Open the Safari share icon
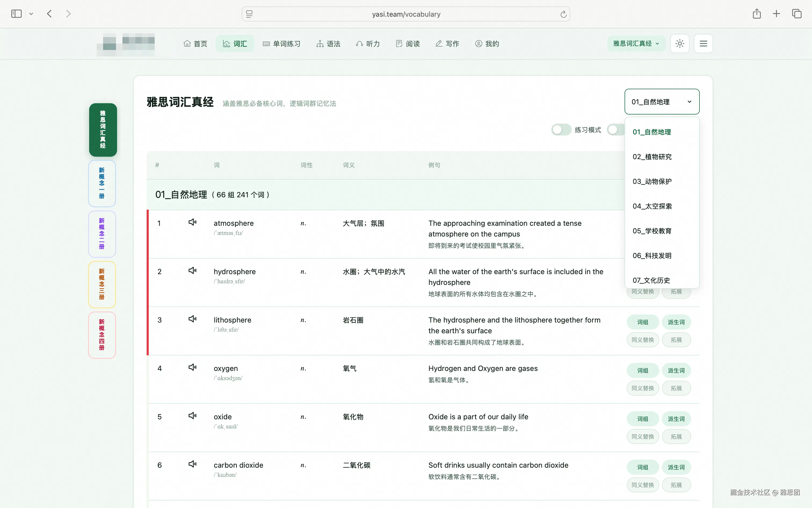 pyautogui.click(x=757, y=14)
